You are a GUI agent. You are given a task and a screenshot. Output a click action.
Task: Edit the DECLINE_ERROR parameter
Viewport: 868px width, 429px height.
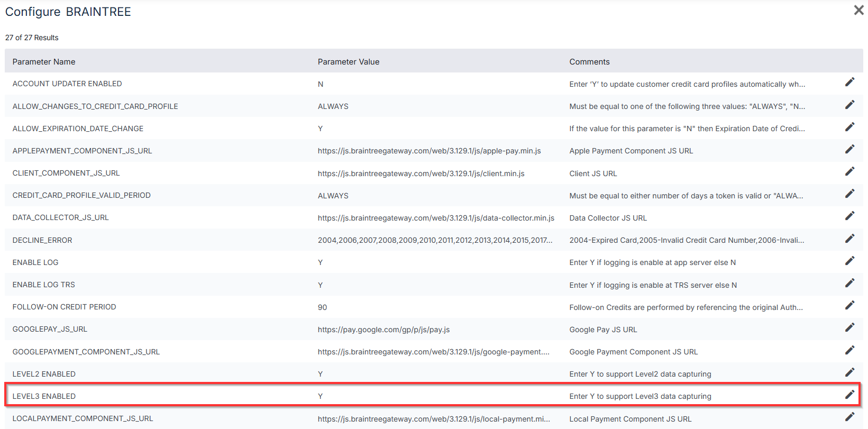(x=849, y=239)
